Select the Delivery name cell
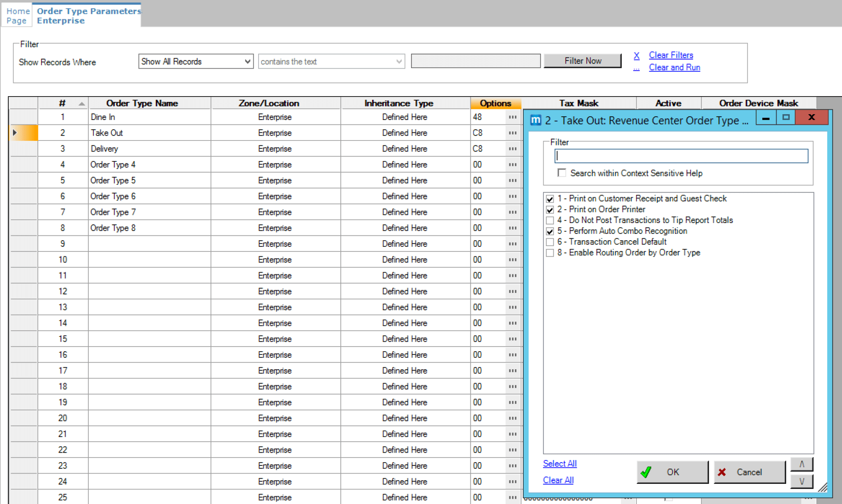 tap(150, 149)
